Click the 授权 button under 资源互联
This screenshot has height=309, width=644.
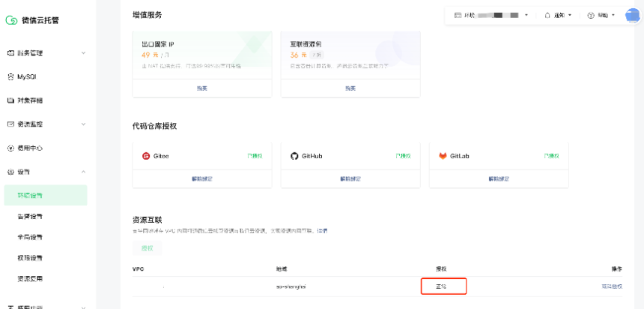point(147,248)
